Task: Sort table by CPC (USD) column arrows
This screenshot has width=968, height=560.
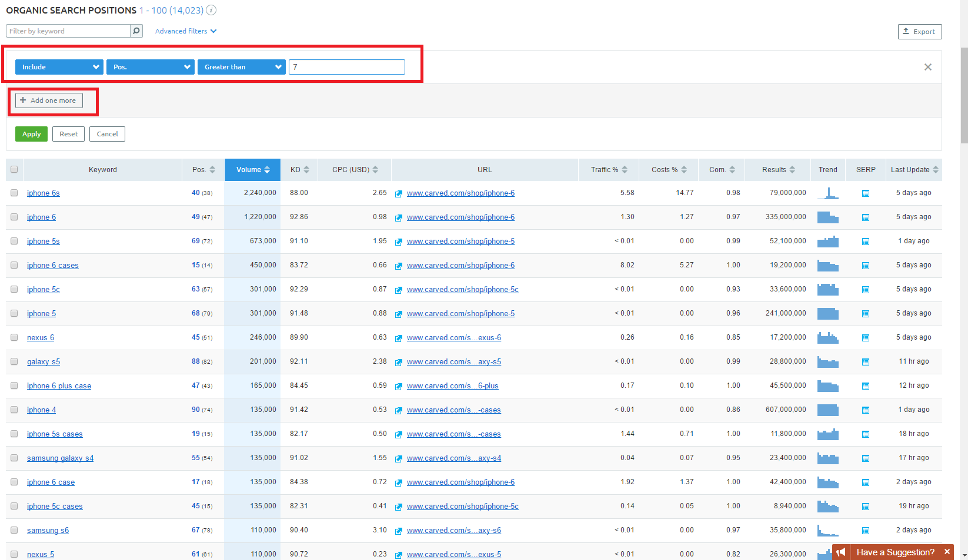Action: coord(375,170)
